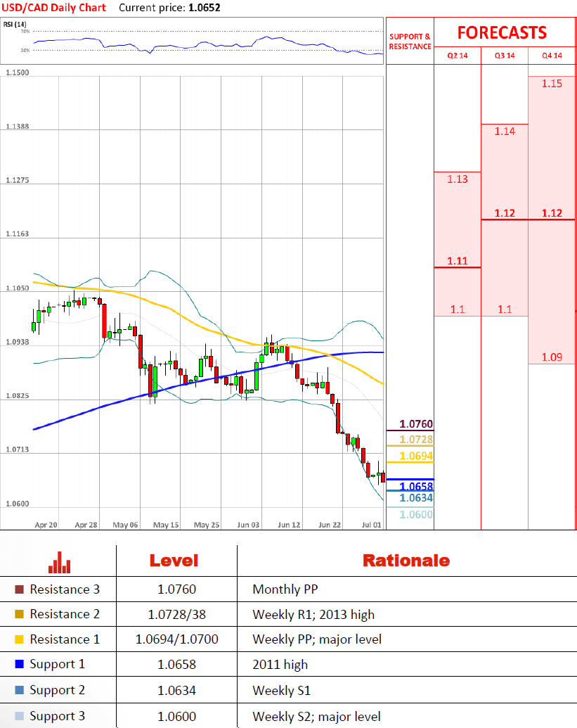Click the 1.0694 resistance level marker
577x728 pixels.
(x=416, y=456)
